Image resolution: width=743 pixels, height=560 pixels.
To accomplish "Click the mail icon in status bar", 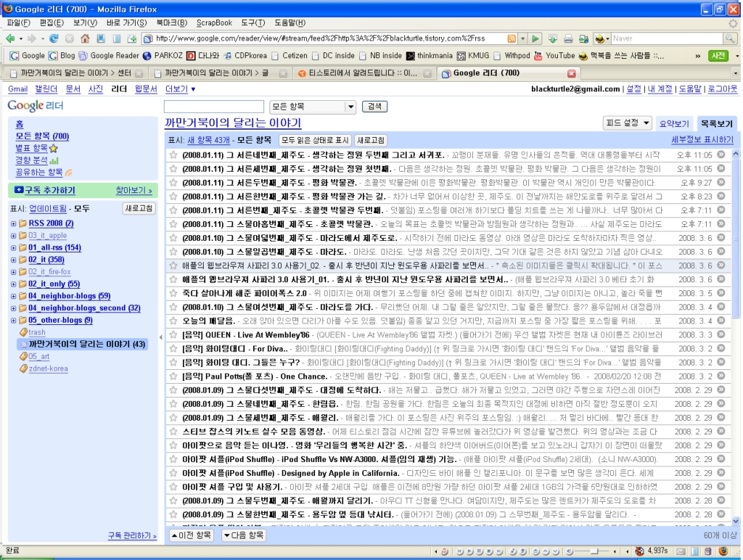I will click(681, 551).
